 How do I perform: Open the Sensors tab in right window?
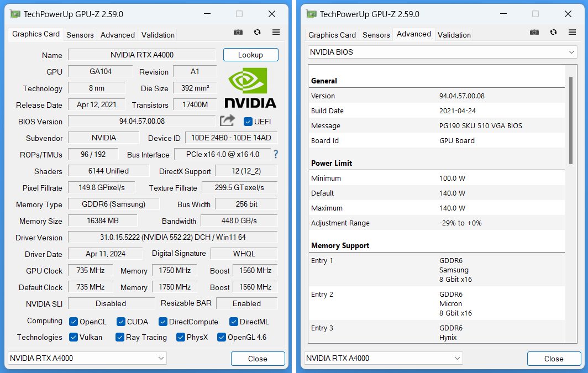(376, 35)
